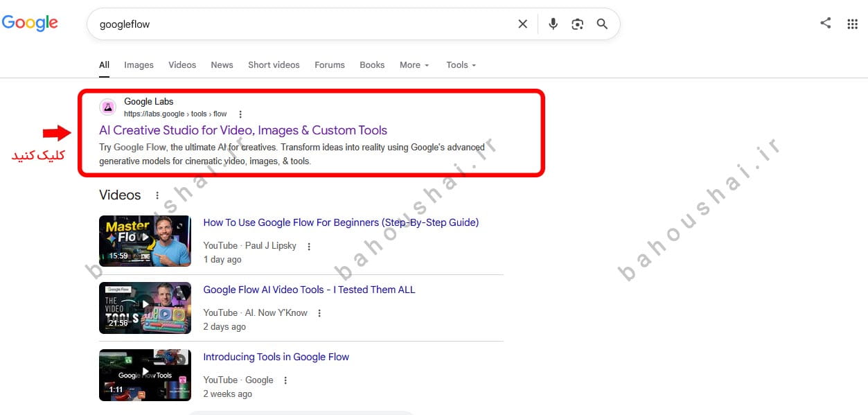This screenshot has width=868, height=415.
Task: Submit search with magnifying glass icon
Action: pos(603,24)
